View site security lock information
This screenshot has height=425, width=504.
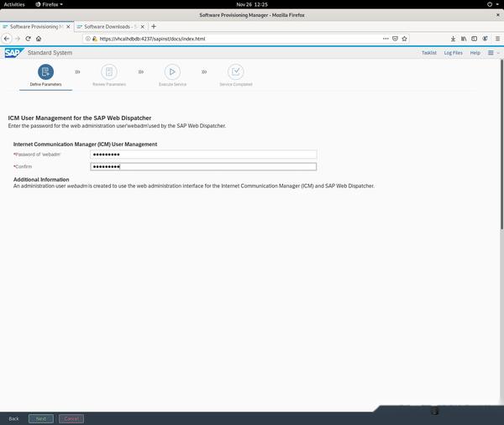[x=95, y=39]
